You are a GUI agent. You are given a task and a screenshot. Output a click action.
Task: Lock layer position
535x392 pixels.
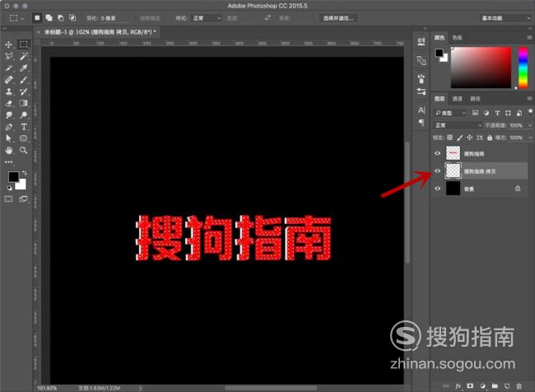(x=470, y=138)
